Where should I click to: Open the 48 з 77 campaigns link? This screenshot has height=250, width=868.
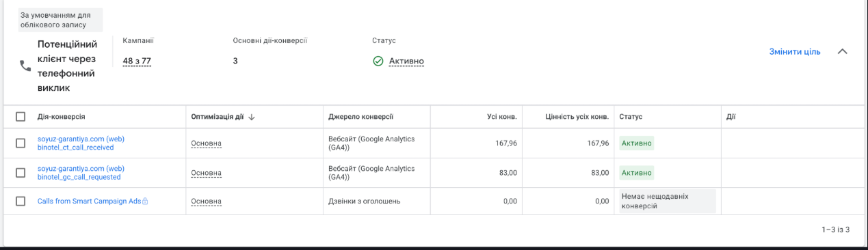(x=137, y=61)
